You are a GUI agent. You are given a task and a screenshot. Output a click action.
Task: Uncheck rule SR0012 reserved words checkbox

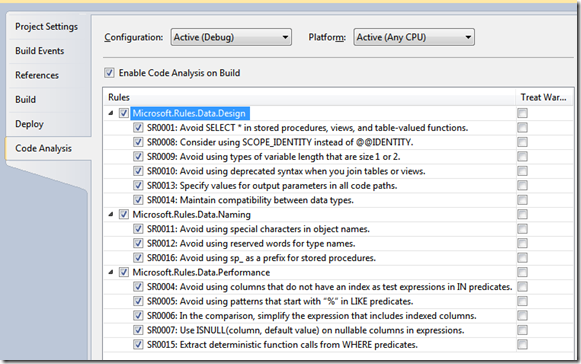pos(138,243)
